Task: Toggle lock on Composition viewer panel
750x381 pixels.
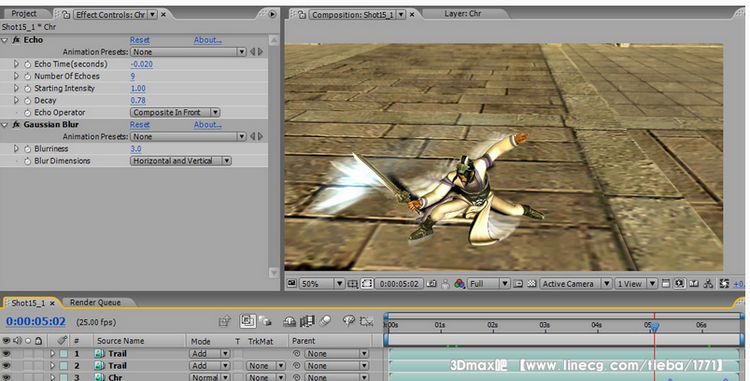Action: tap(302, 15)
